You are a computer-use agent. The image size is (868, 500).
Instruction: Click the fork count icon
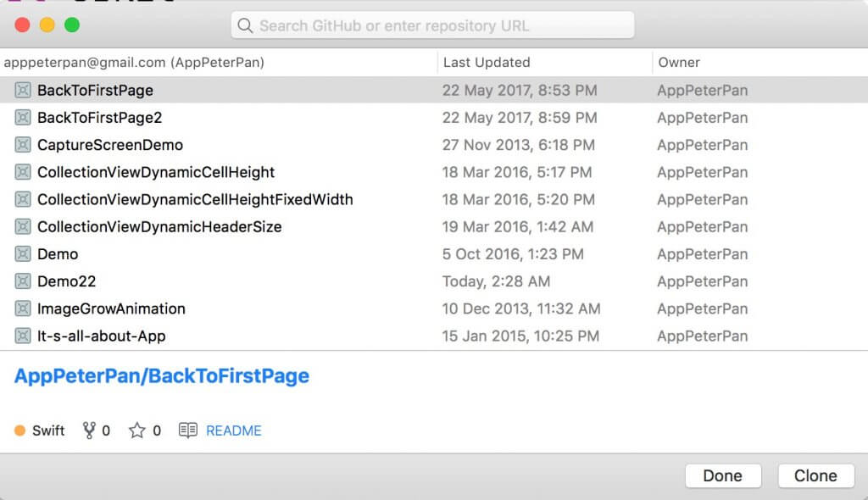point(88,431)
